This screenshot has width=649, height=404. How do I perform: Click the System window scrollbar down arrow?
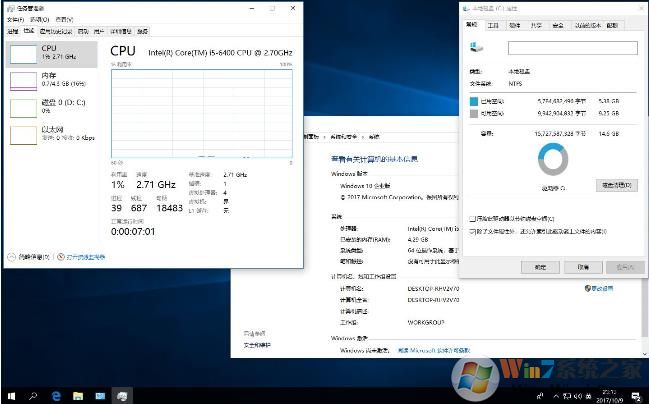645,354
